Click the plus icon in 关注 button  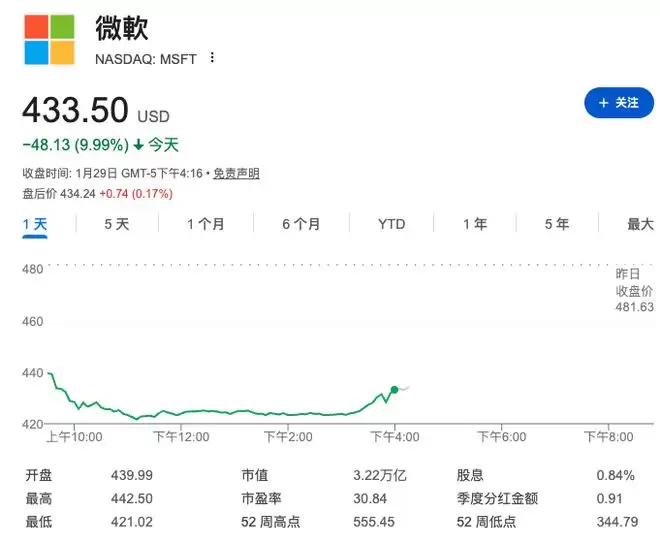tap(603, 103)
